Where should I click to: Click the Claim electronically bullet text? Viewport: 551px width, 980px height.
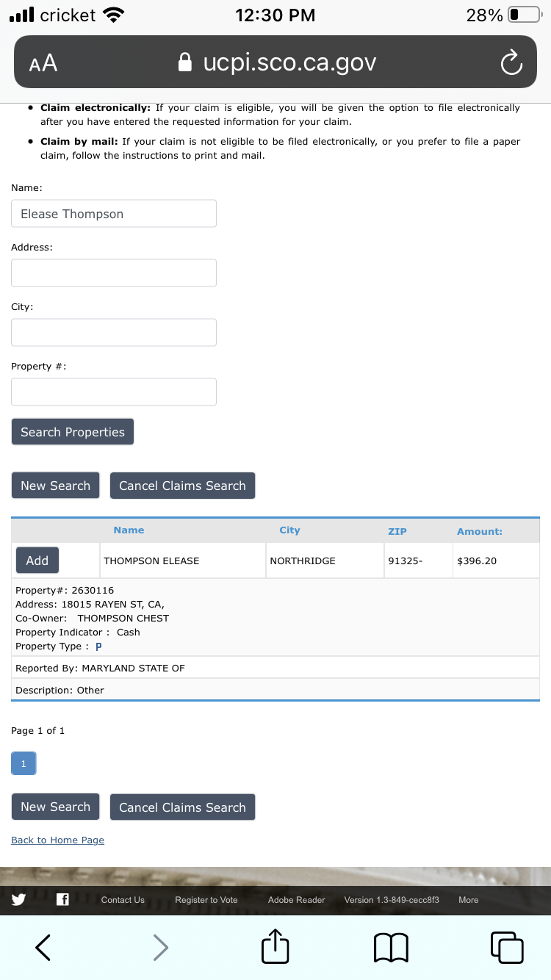pos(280,115)
